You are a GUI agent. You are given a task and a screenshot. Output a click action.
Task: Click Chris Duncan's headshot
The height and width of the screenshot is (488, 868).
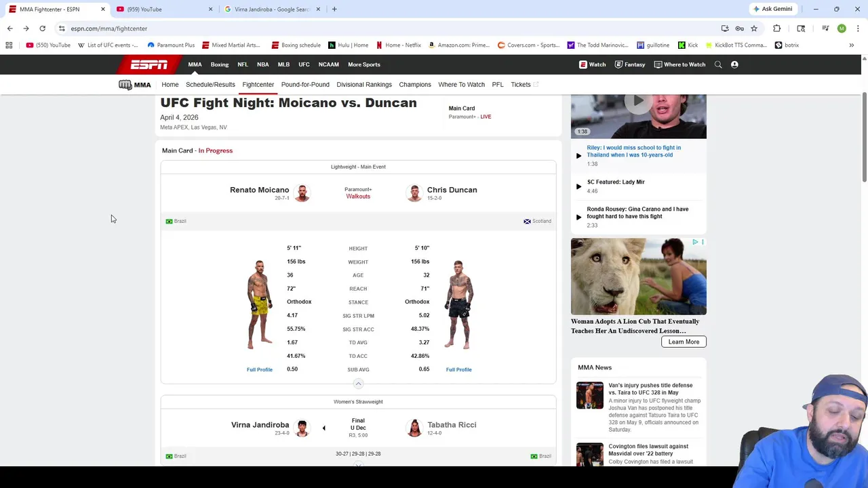[x=414, y=193]
